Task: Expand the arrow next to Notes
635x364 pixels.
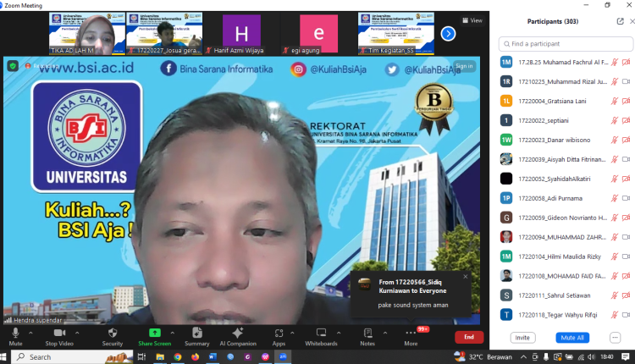Action: 385,333
